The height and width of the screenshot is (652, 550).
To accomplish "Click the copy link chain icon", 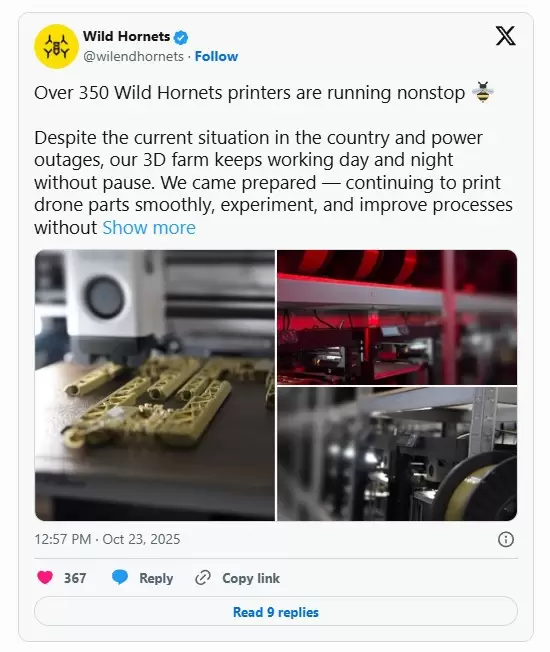I will [x=203, y=578].
